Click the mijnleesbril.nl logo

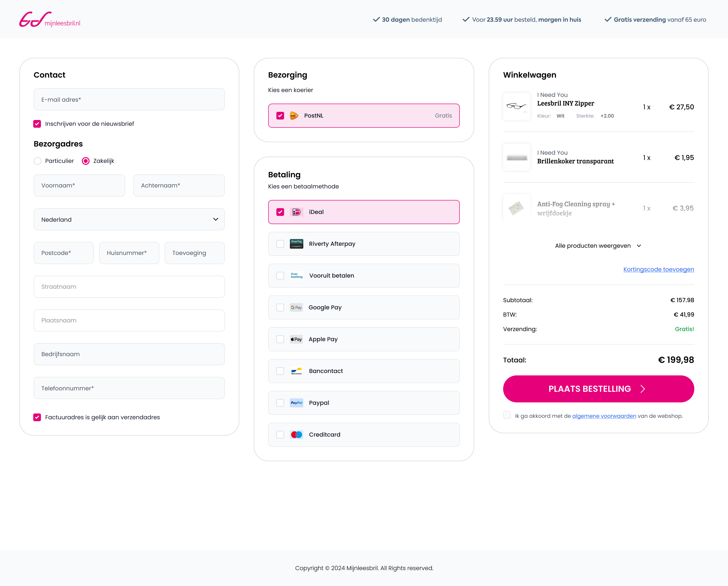50,19
